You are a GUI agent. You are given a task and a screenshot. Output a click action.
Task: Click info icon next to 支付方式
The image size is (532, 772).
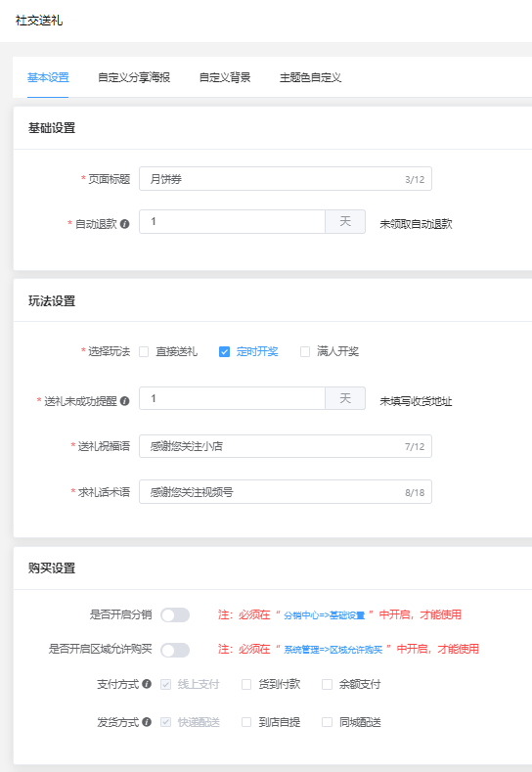[147, 684]
